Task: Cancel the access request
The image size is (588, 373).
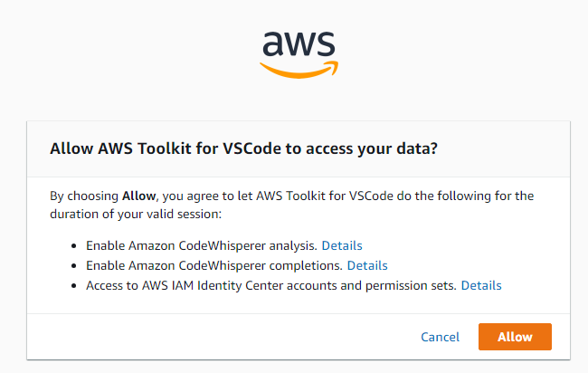Action: click(x=440, y=337)
